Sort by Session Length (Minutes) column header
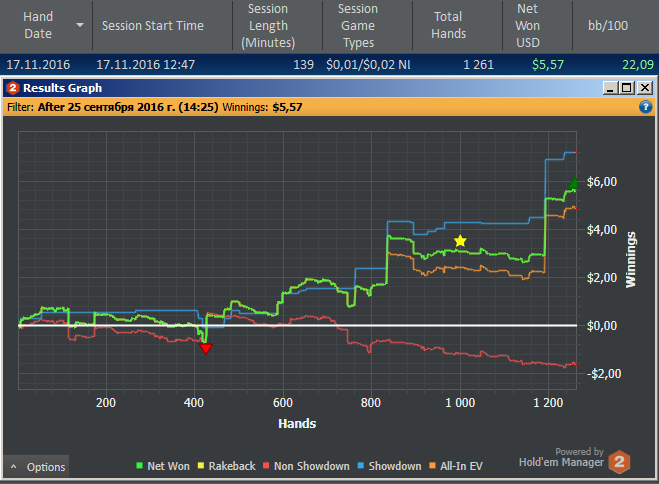 click(277, 26)
